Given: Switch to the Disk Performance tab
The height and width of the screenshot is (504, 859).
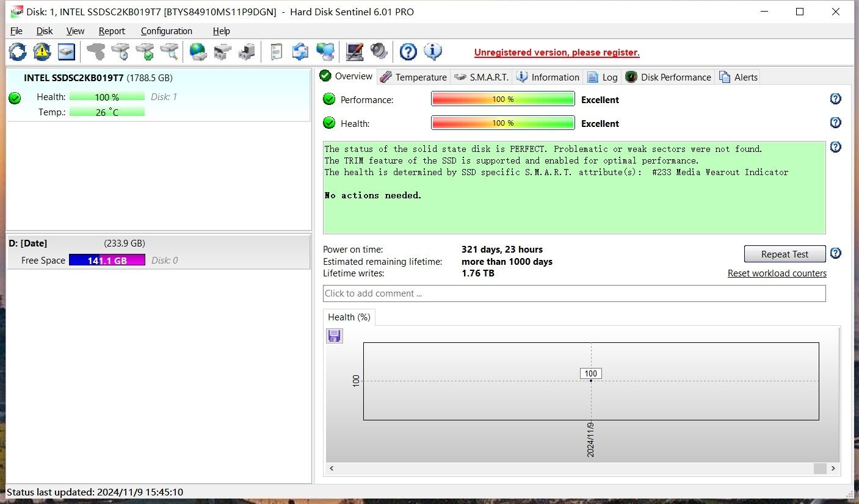Looking at the screenshot, I should [x=669, y=77].
